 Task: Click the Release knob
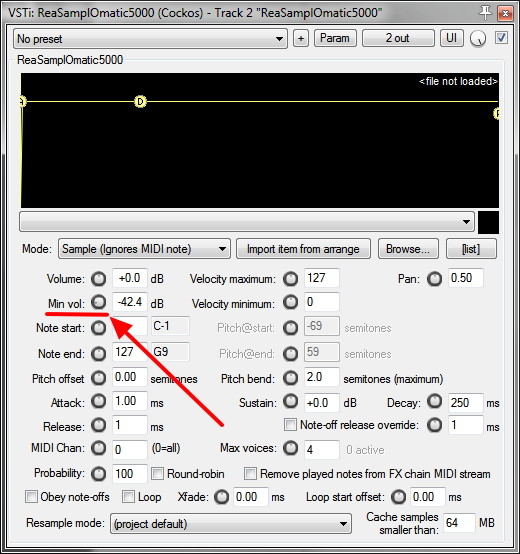pyautogui.click(x=99, y=425)
